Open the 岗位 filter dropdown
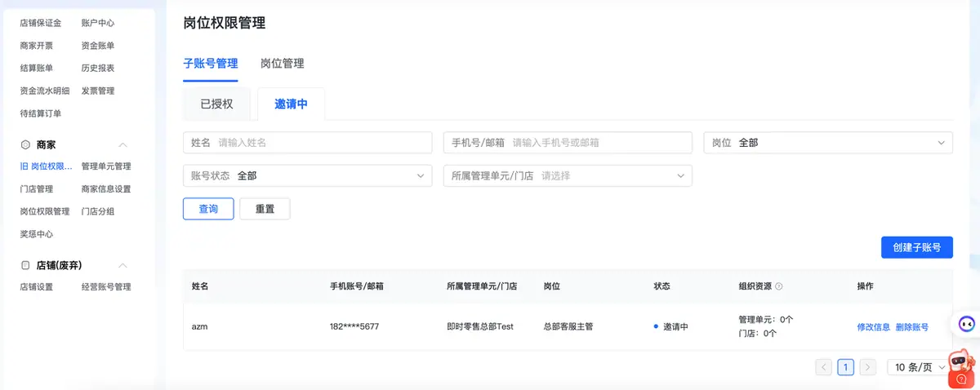 828,143
